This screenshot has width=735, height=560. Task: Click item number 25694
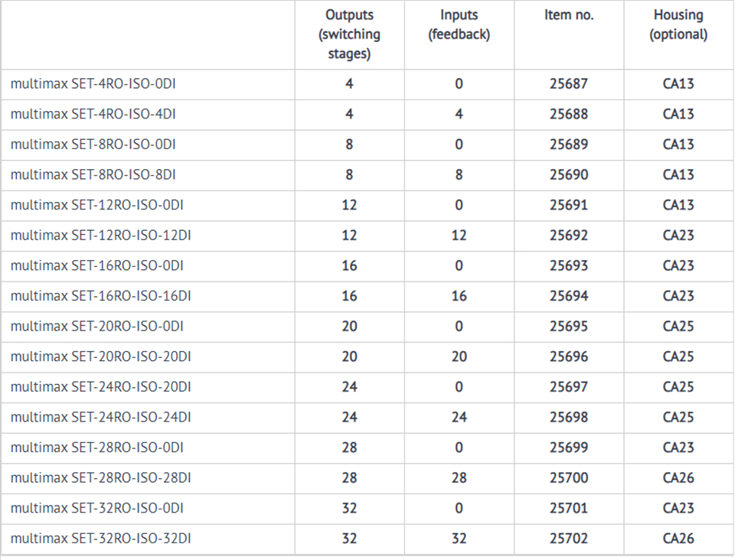pos(568,296)
